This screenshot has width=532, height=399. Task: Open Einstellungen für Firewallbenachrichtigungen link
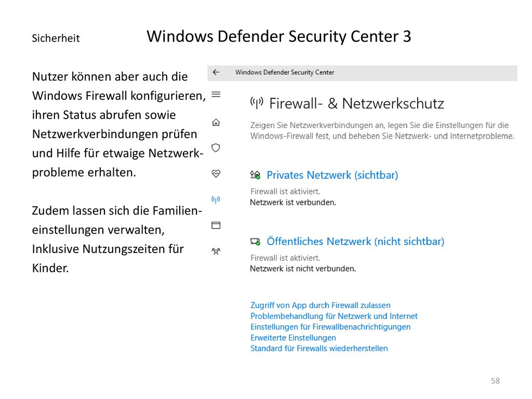pos(330,327)
